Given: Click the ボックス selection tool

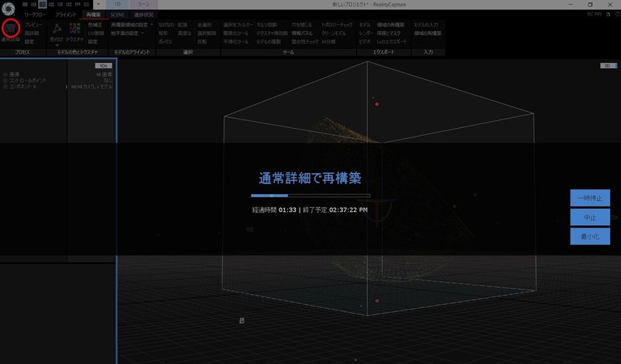Looking at the screenshot, I should click(x=165, y=42).
